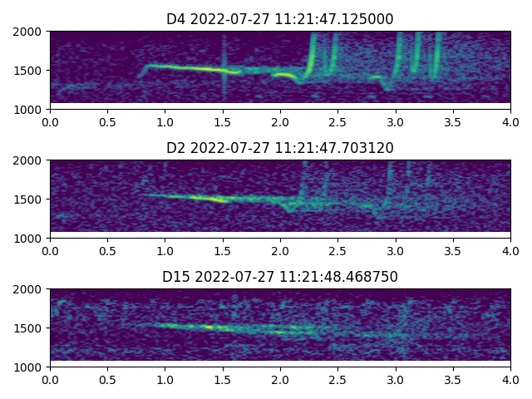
Task: Click the 0.5 x-axis tick label under D15 plot
Action: tap(107, 379)
